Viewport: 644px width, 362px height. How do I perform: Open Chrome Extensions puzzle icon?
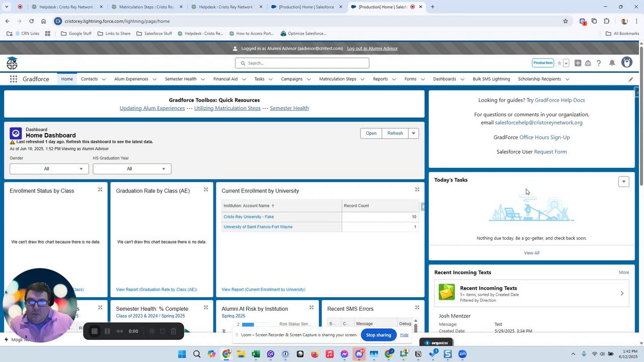[x=607, y=21]
